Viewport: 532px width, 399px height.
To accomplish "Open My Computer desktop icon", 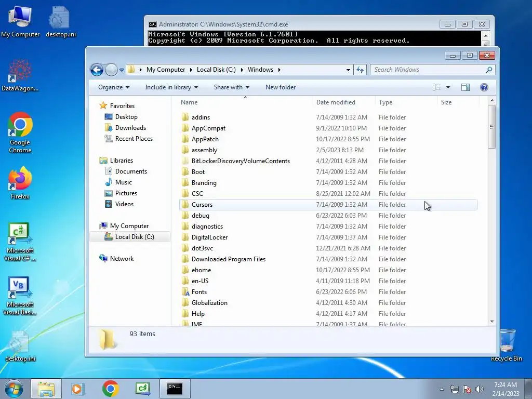I will pyautogui.click(x=20, y=21).
